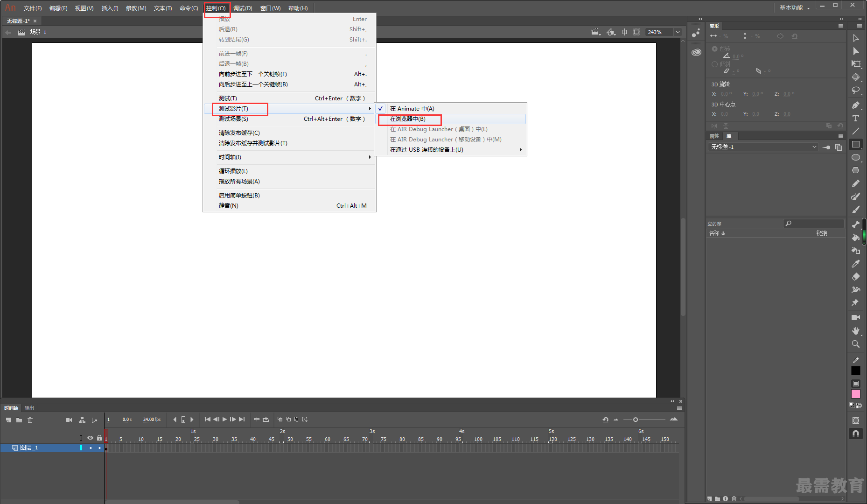Toggle 在 Animate 中(A) checked option
867x504 pixels.
point(451,109)
